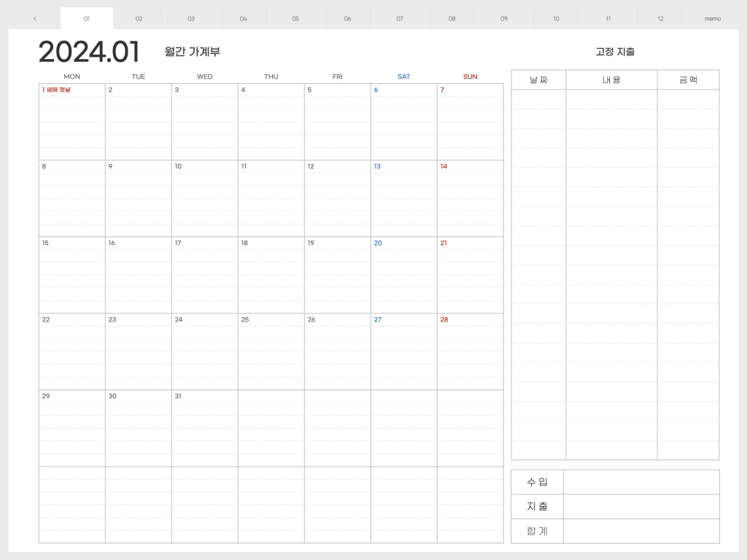The height and width of the screenshot is (560, 747).
Task: Select the day 31 cell
Action: click(x=205, y=428)
